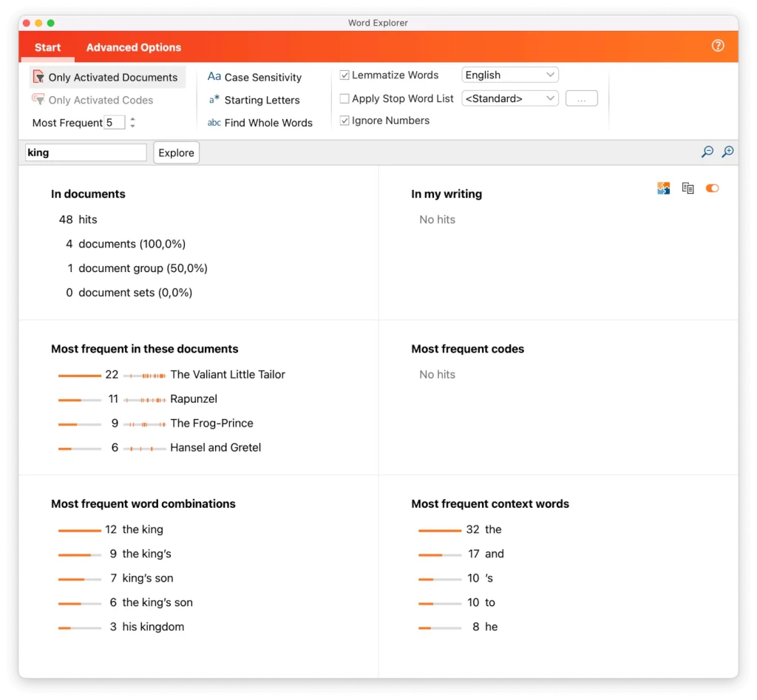Image resolution: width=757 pixels, height=700 pixels.
Task: Switch off the orange toggle in In my writing
Action: pyautogui.click(x=712, y=188)
